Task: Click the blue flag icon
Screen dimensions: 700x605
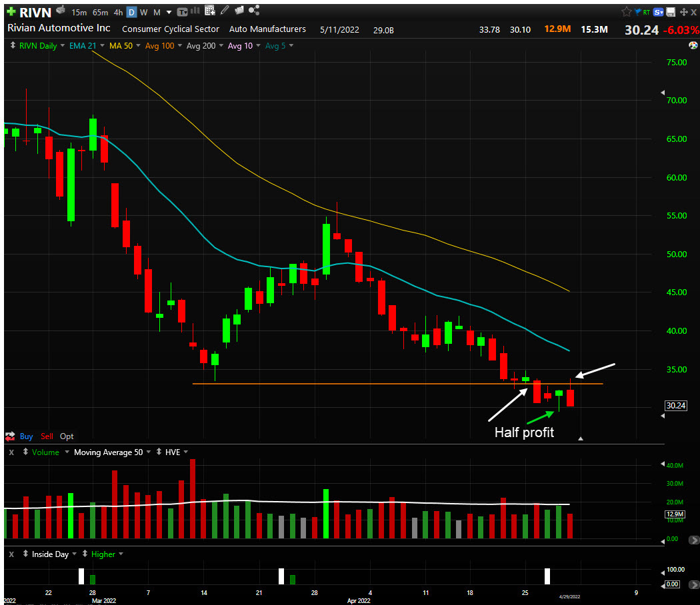Action: click(x=637, y=12)
